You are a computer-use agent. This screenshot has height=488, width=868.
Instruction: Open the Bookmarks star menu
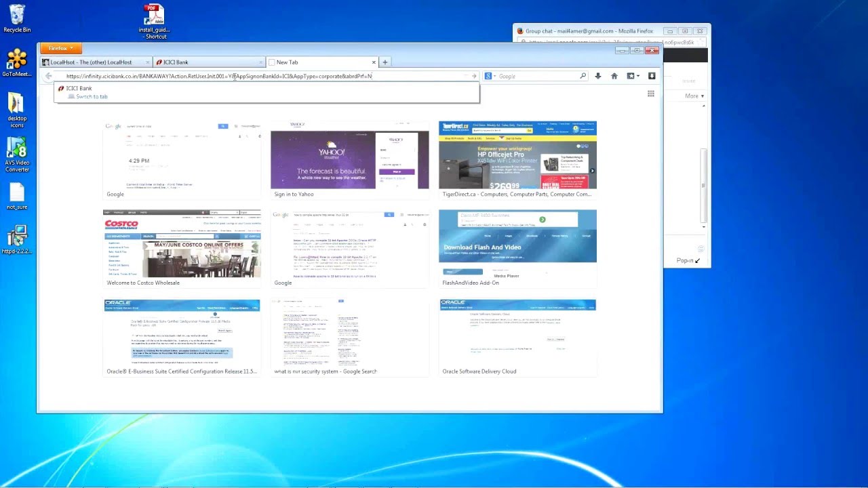click(633, 76)
